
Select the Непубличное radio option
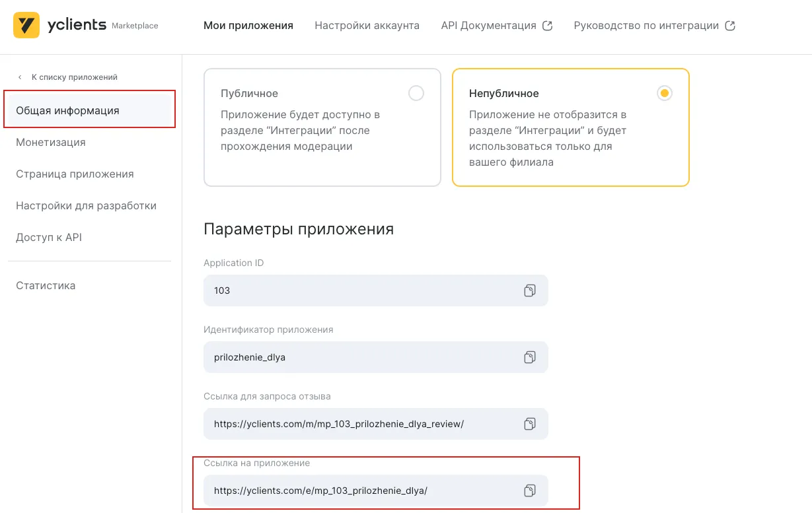[x=664, y=93]
